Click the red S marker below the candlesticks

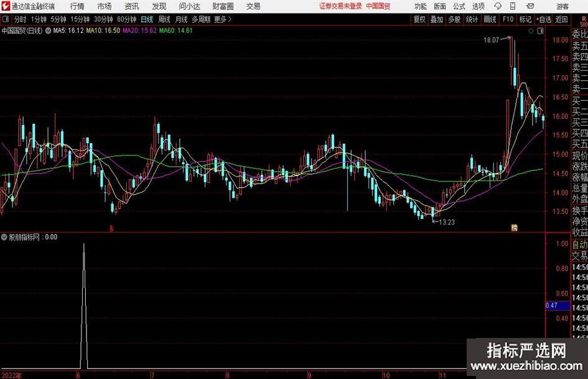pos(111,228)
